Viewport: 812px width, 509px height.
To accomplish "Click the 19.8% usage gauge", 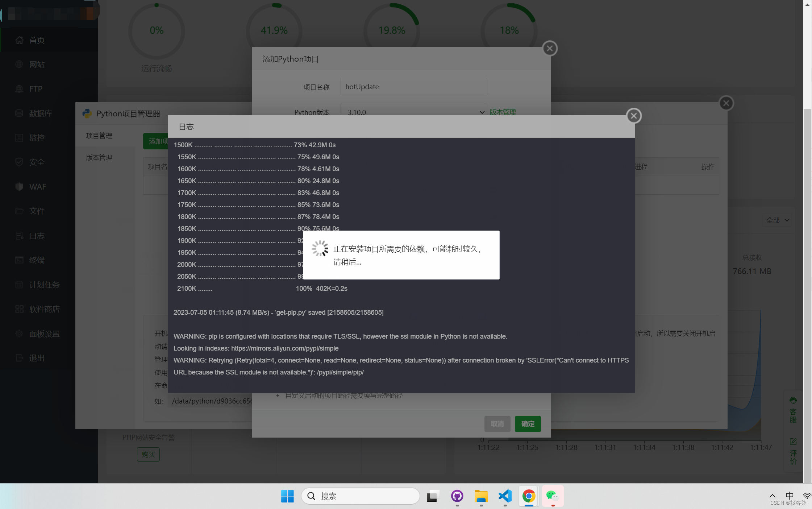I will [x=392, y=31].
